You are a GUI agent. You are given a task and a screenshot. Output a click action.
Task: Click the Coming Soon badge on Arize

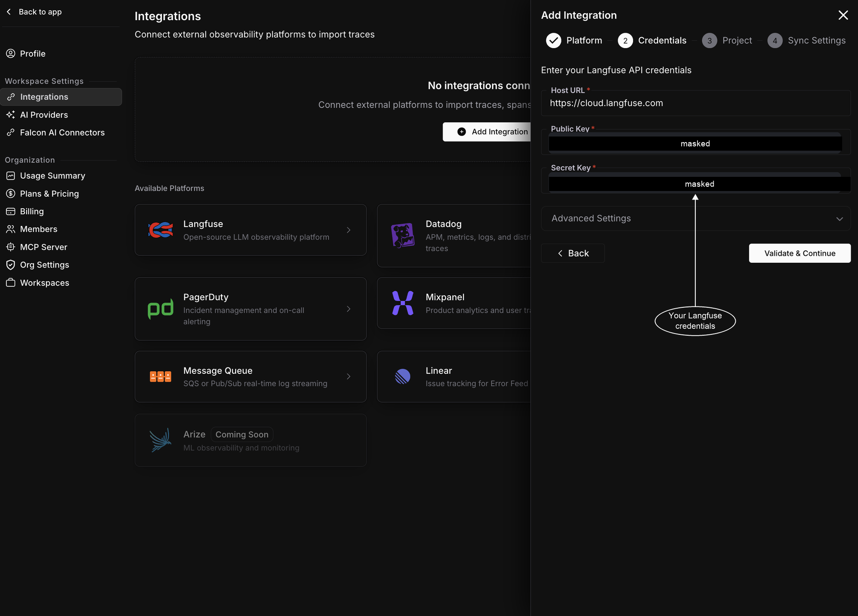242,434
